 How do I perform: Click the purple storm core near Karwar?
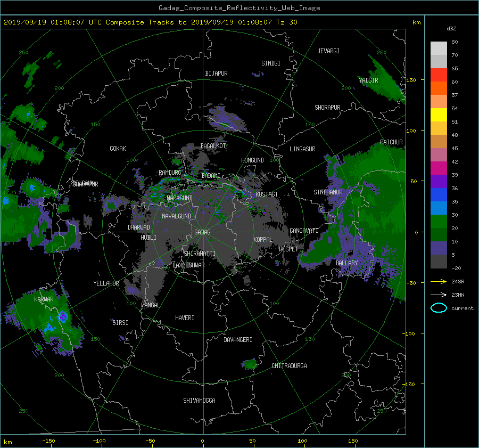coord(63,316)
